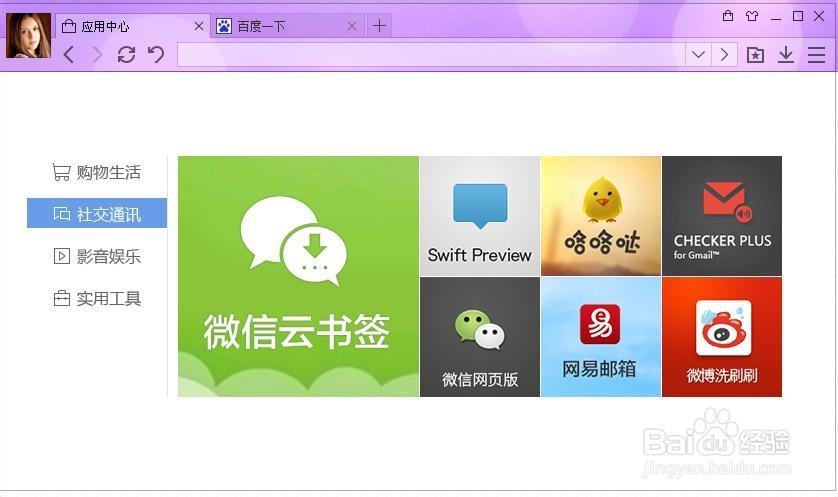The width and height of the screenshot is (838, 497).
Task: Open the 咯咯哒 chick app tile
Action: tap(601, 216)
